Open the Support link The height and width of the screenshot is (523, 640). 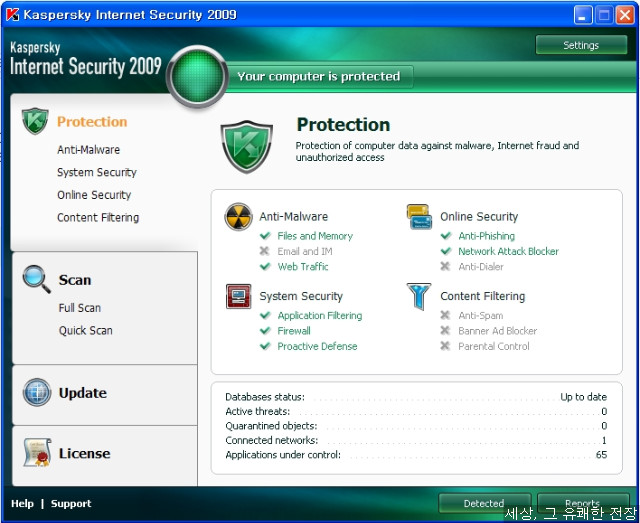(71, 503)
